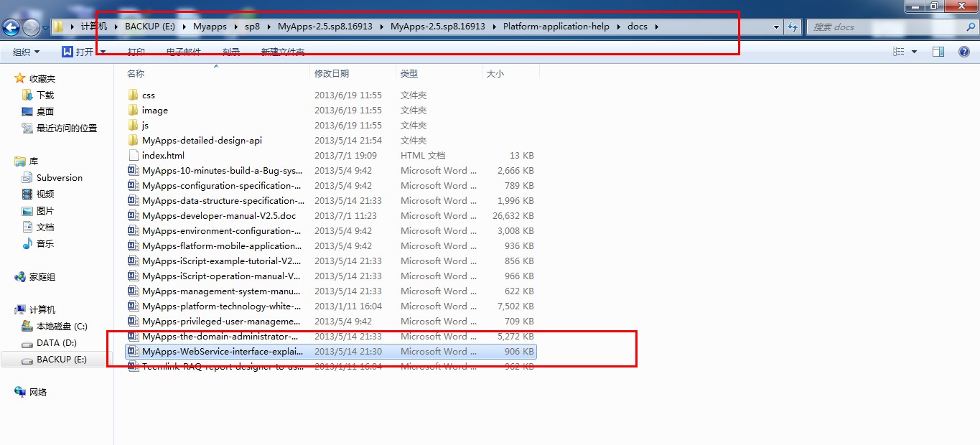
Task: Jump to BACKUP (E:) in the breadcrumb
Action: click(151, 27)
